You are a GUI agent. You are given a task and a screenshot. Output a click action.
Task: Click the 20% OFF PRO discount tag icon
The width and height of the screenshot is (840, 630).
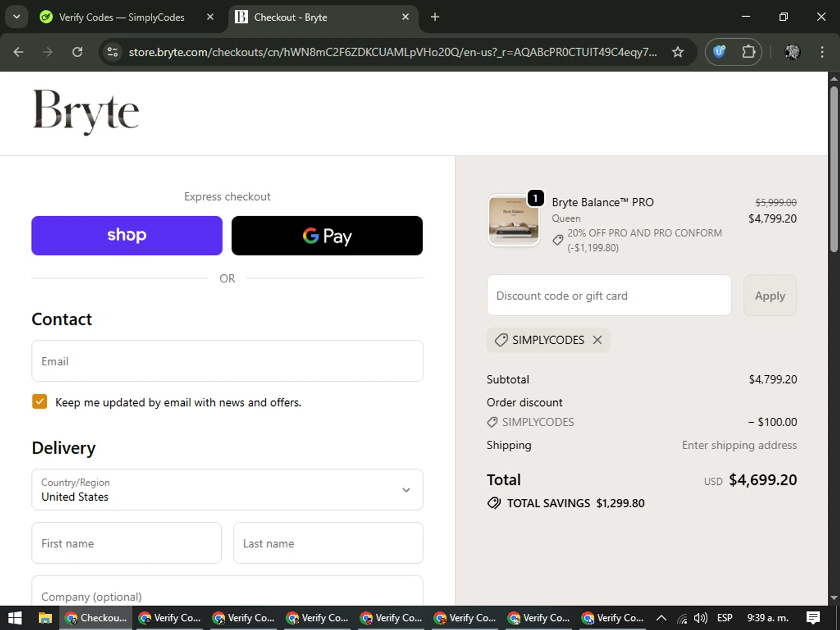[x=557, y=240]
